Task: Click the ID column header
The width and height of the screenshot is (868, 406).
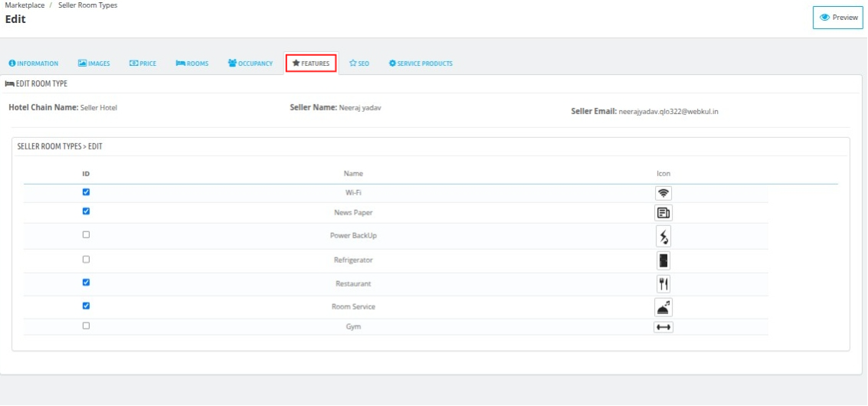Action: pyautogui.click(x=86, y=173)
